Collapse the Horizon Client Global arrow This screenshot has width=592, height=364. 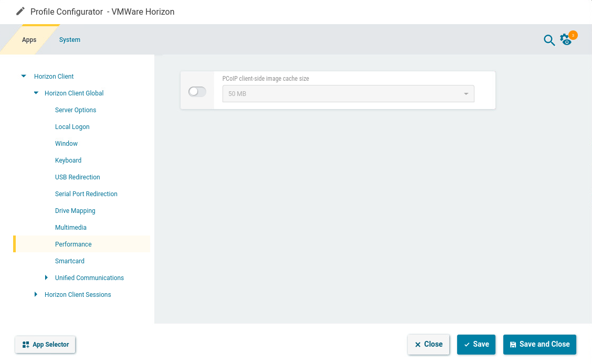(x=36, y=93)
